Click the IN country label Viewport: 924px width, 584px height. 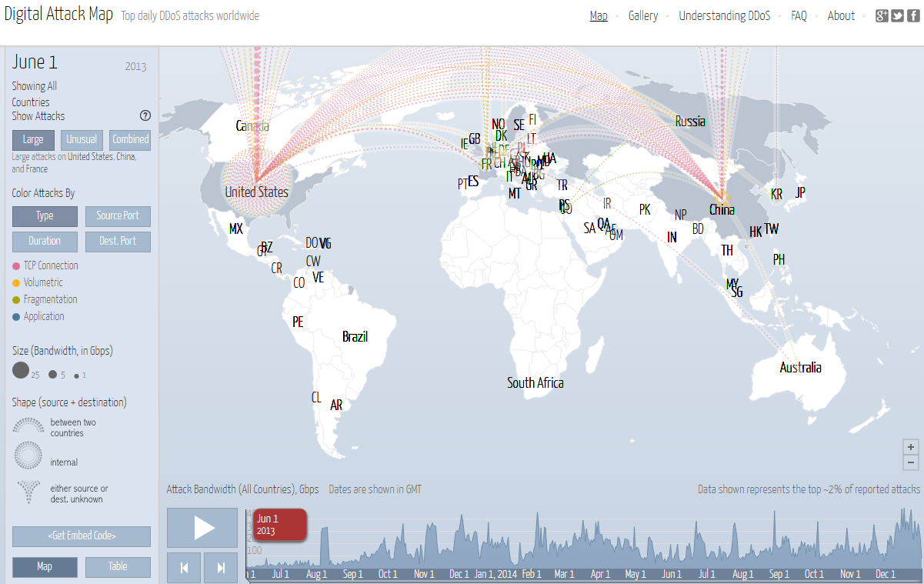click(x=672, y=238)
